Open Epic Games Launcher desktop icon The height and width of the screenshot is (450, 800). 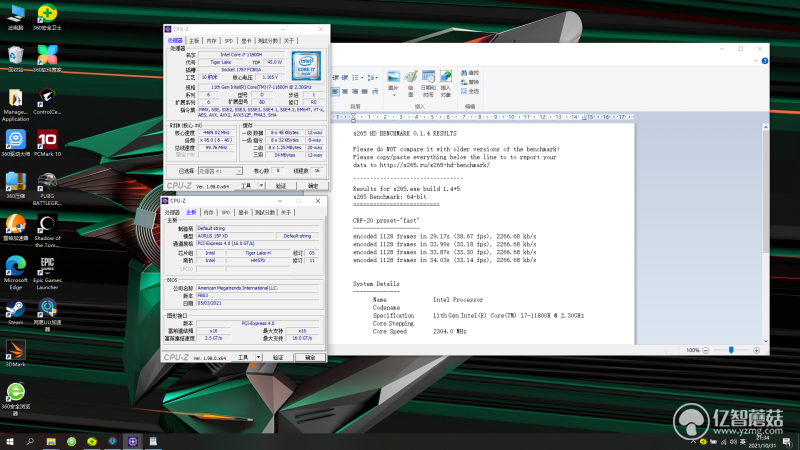[x=47, y=273]
